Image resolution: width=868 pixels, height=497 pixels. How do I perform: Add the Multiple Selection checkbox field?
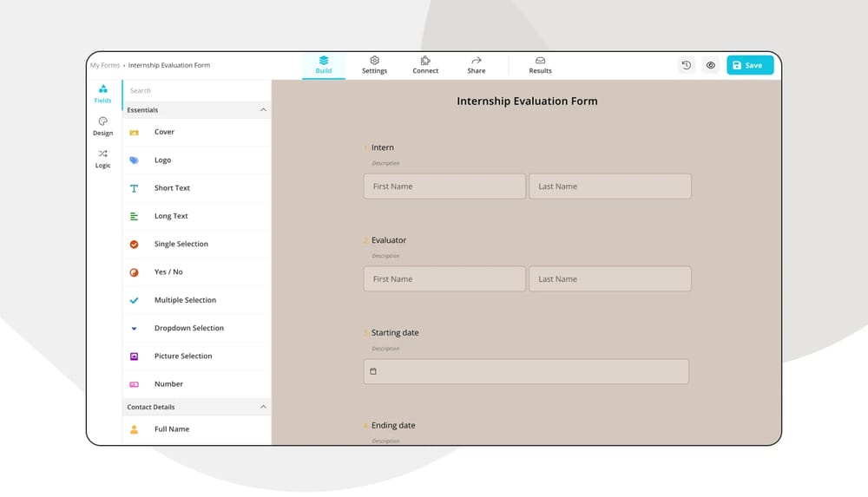tap(134, 300)
